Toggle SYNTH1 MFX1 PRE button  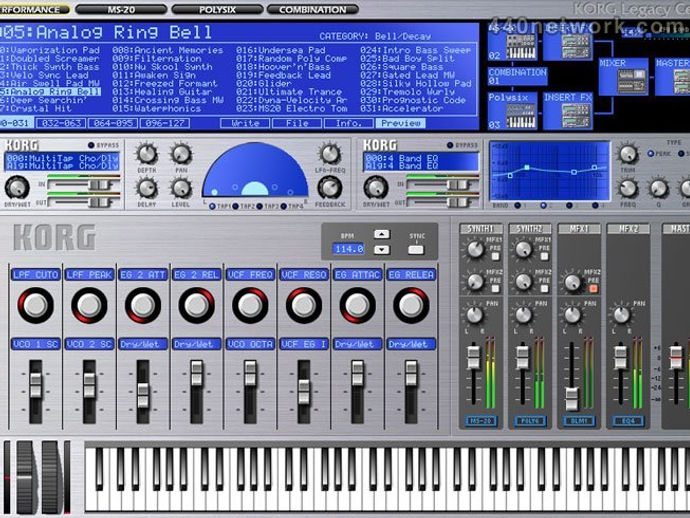(495, 256)
